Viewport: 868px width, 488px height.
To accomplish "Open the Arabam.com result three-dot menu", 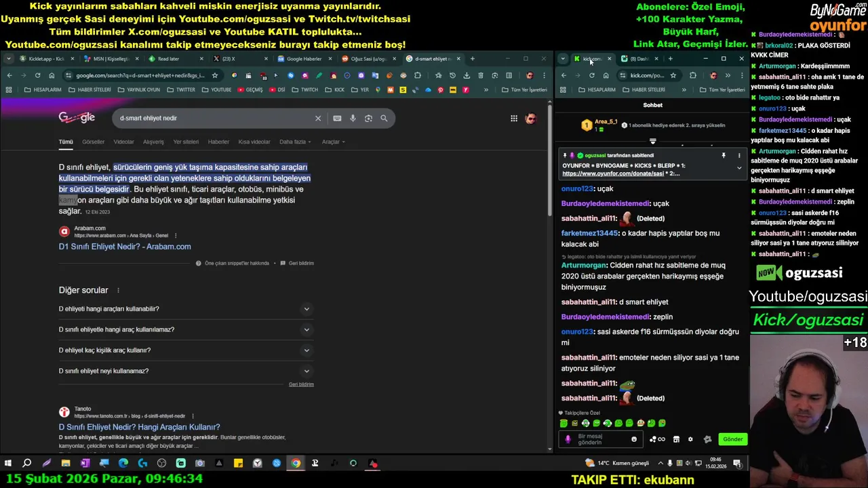I will coord(176,235).
